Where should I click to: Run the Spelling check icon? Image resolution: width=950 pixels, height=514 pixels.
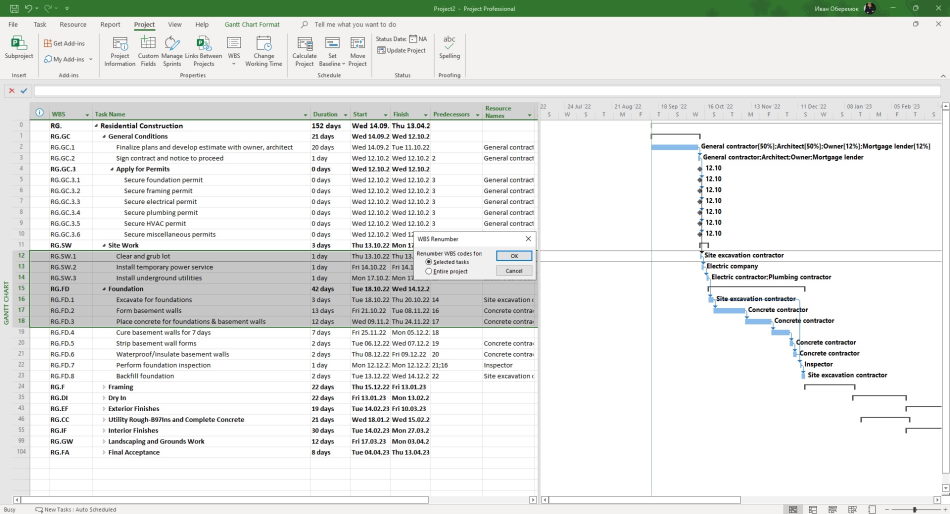449,47
